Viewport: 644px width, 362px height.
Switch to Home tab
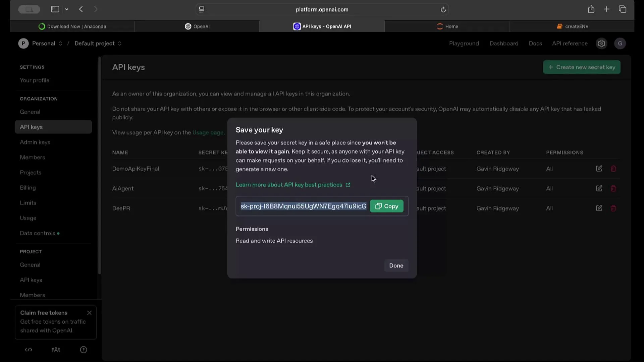point(447,26)
